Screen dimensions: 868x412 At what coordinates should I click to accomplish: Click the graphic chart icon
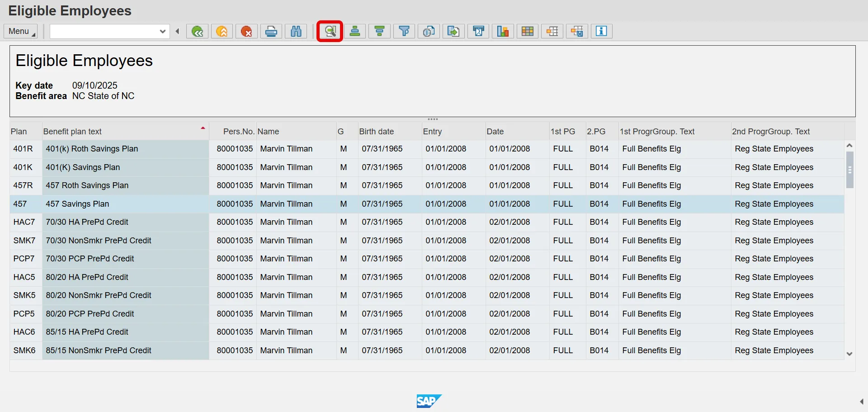click(x=503, y=31)
